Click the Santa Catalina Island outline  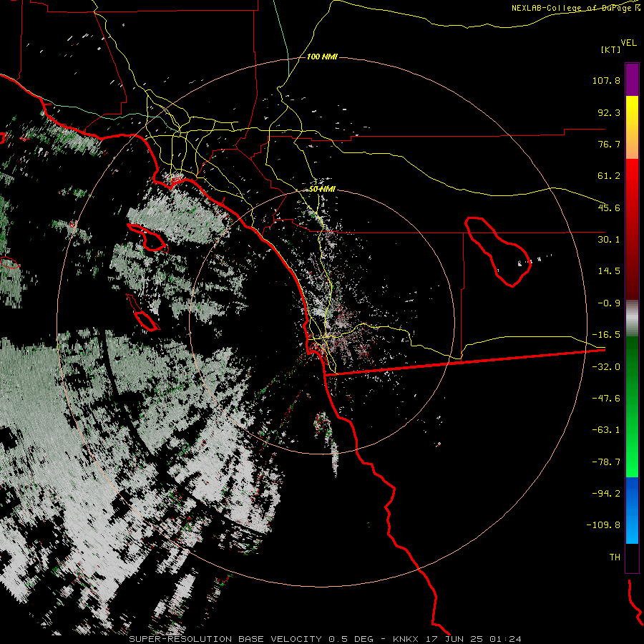tap(147, 237)
